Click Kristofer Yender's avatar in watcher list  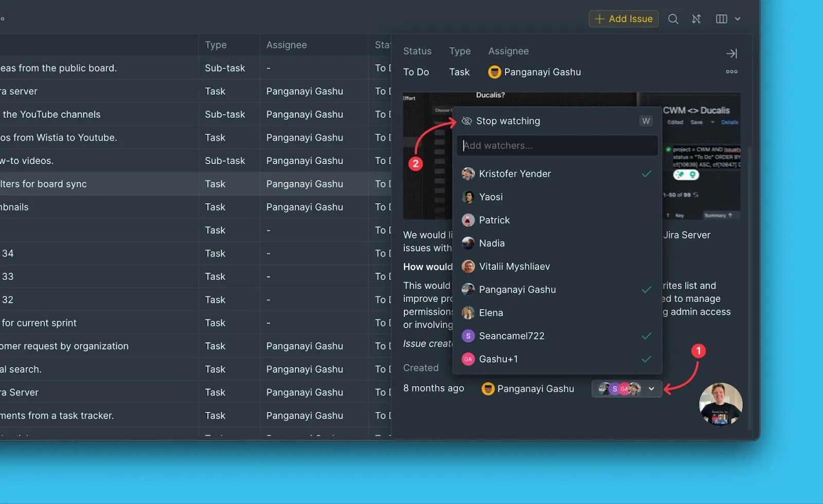[468, 174]
